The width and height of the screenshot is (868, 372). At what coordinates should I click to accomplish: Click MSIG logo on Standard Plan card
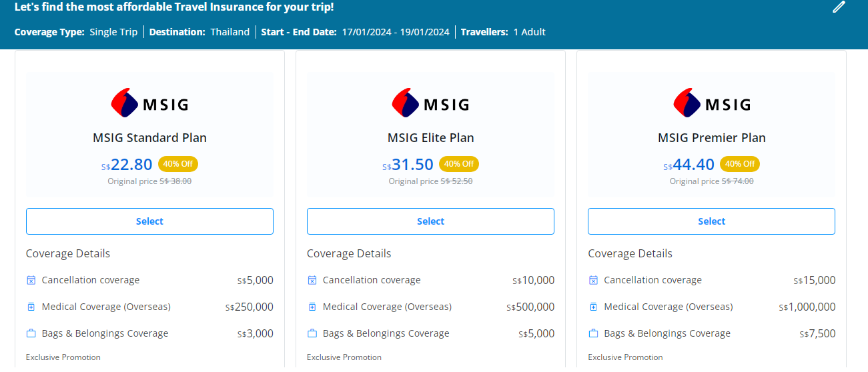tap(149, 104)
